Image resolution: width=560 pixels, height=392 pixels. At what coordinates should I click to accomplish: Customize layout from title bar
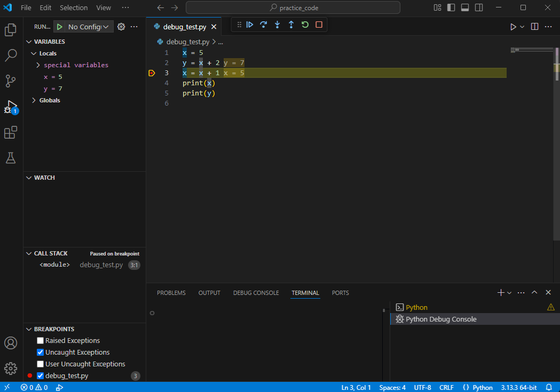click(x=438, y=7)
